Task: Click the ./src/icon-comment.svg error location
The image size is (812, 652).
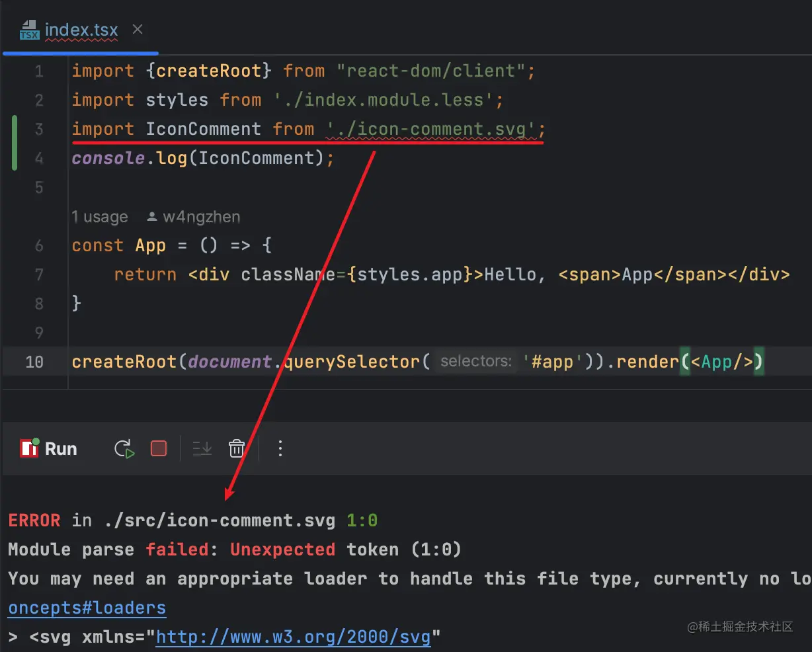Action: point(220,520)
